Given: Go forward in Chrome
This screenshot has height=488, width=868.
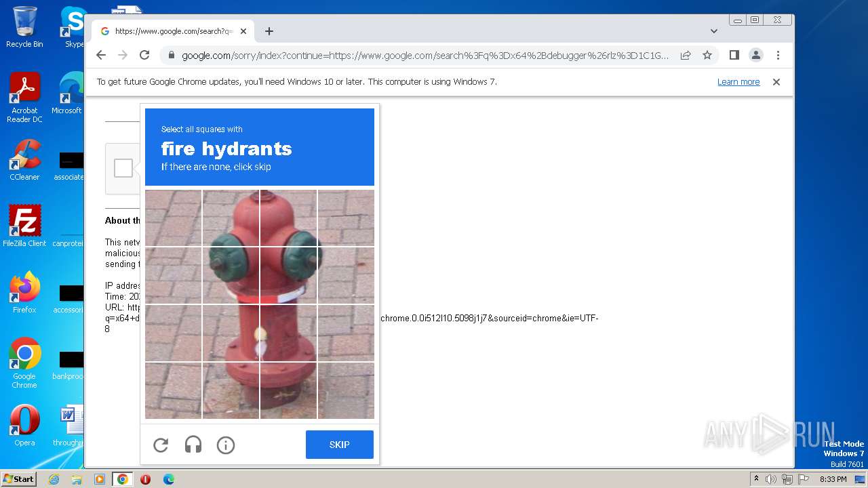Looking at the screenshot, I should [123, 55].
